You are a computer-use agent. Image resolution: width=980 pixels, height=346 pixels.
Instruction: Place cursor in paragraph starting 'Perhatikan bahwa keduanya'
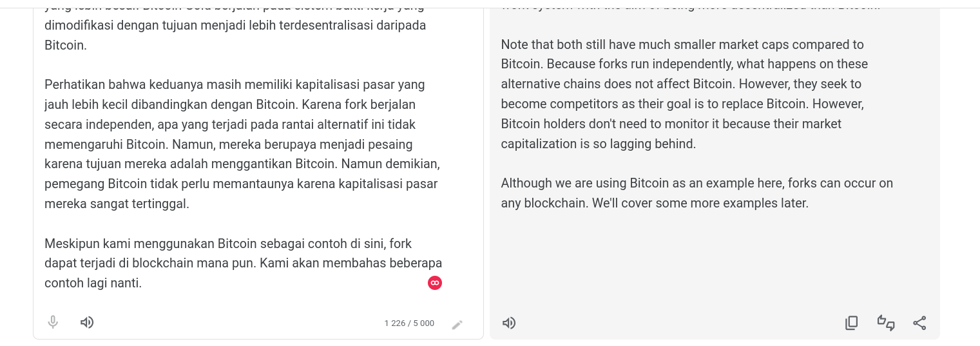(x=242, y=144)
